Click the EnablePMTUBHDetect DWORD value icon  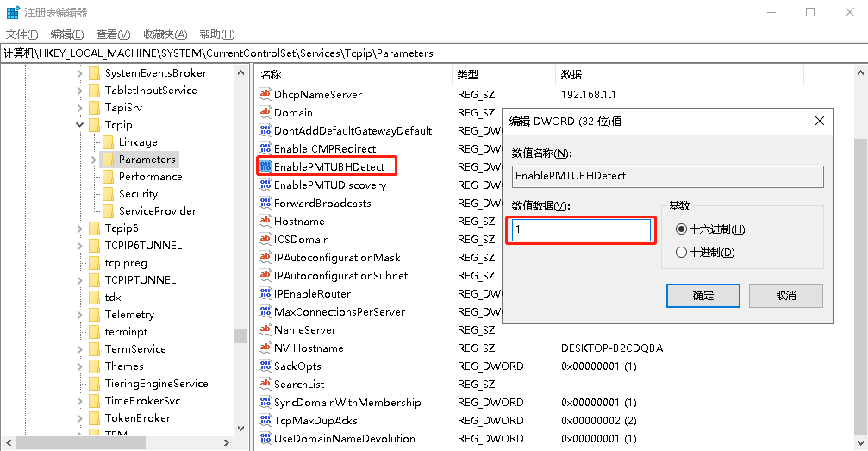(x=265, y=166)
